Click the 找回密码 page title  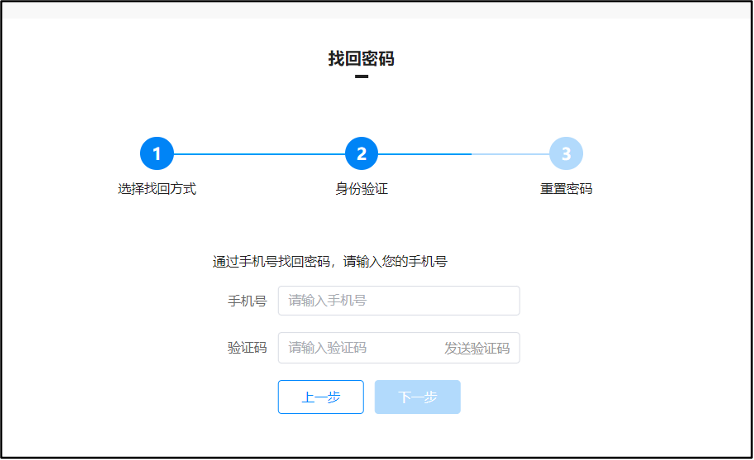361,59
